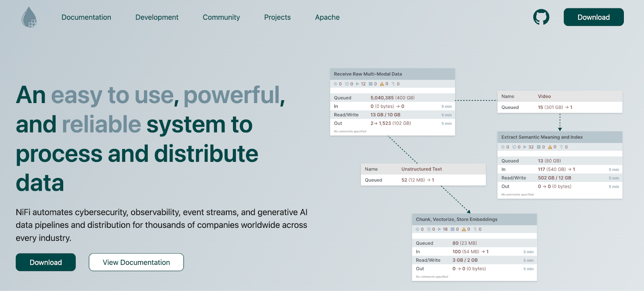The image size is (644, 291).
Task: Click warning triangle in Chunk, Vectorize card
Action: [x=464, y=229]
